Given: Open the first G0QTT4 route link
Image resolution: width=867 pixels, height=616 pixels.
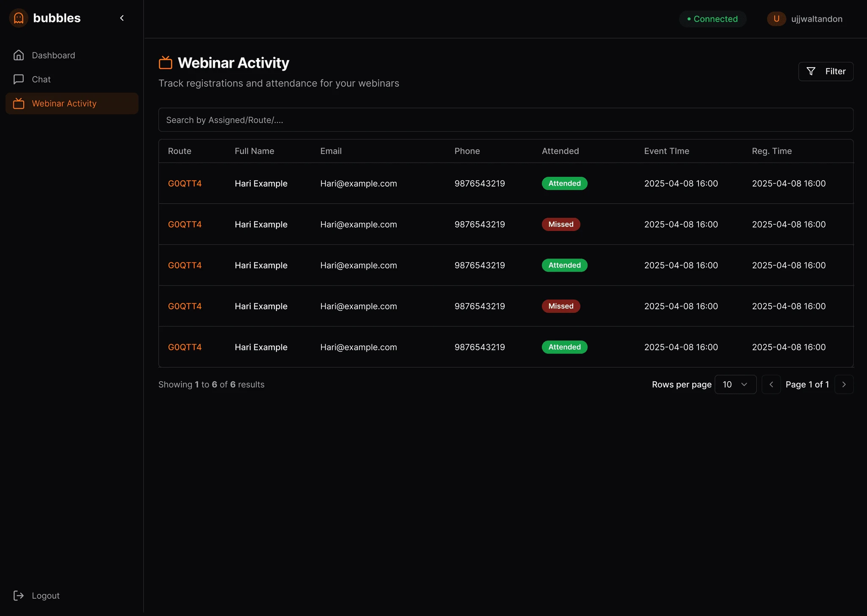Looking at the screenshot, I should coord(185,184).
